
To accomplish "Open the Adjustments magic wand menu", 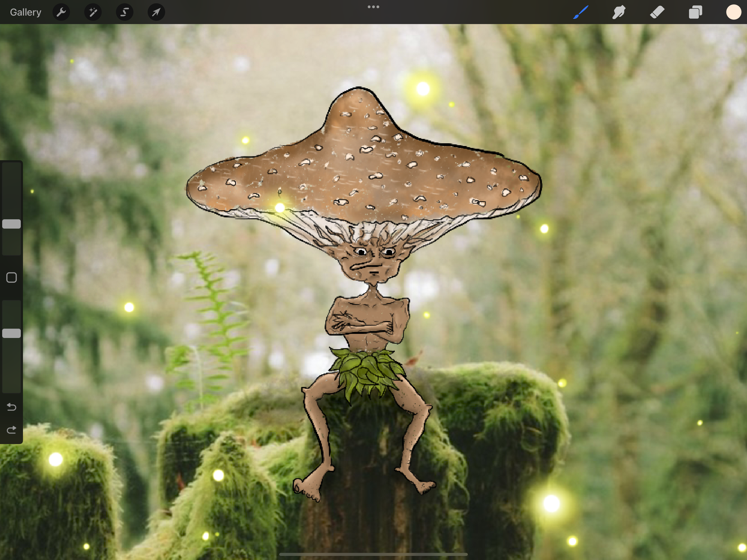I will (93, 12).
